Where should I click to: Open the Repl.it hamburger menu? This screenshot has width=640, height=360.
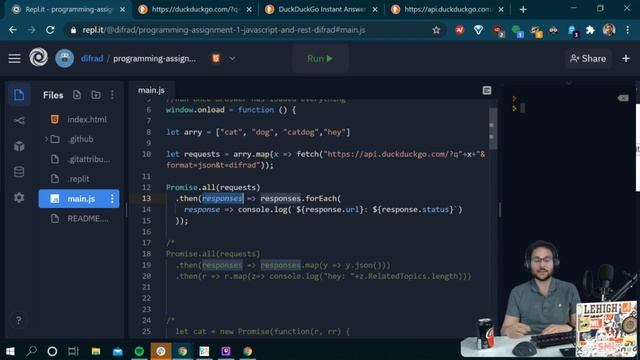(14, 59)
